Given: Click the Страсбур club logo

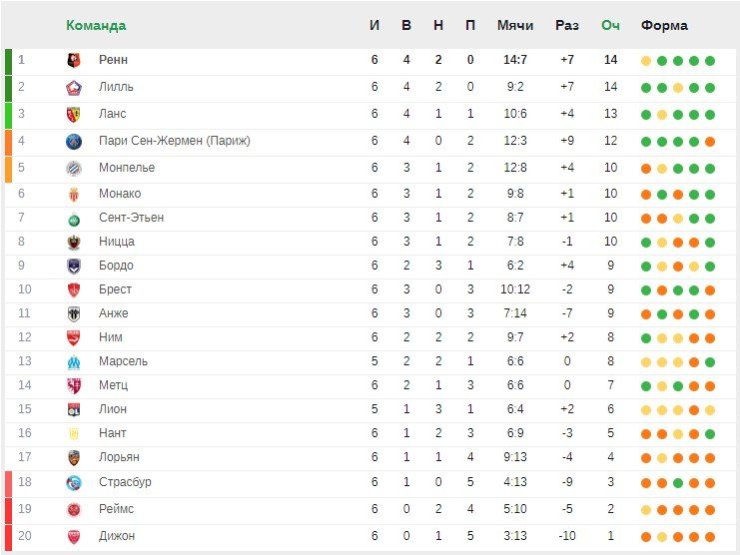Looking at the screenshot, I should coord(74,482).
